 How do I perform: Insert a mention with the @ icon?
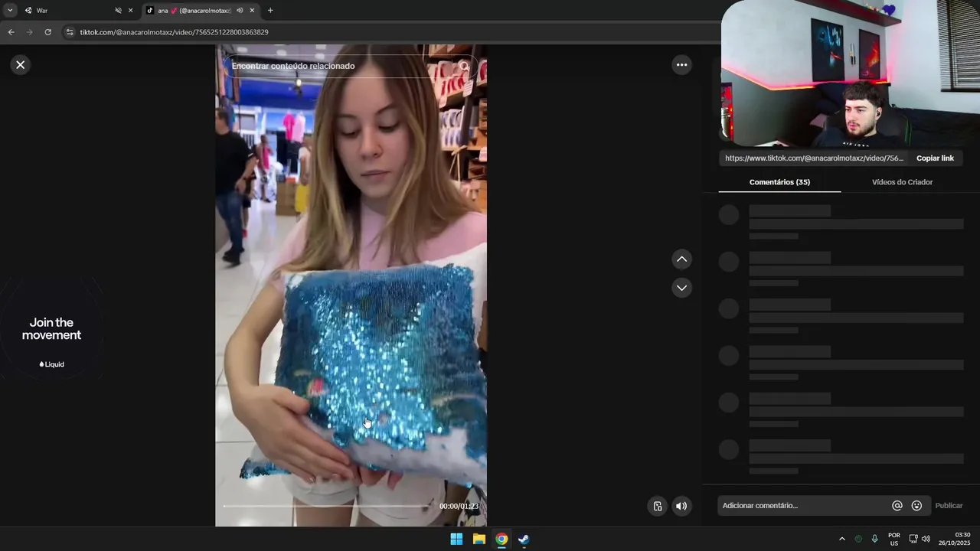point(897,506)
